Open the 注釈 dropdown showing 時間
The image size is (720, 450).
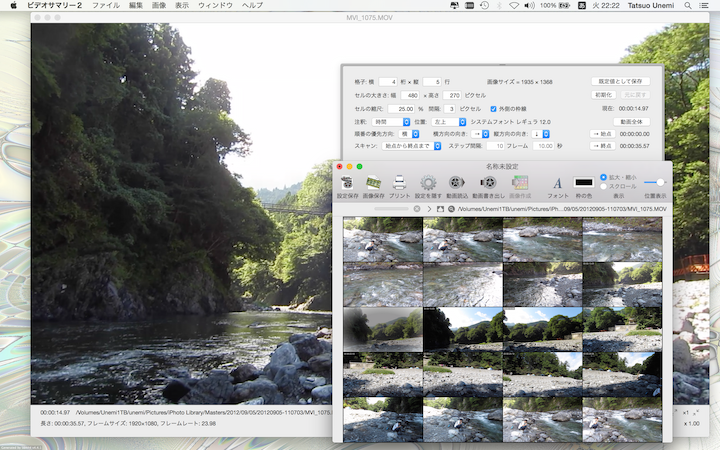[392, 121]
